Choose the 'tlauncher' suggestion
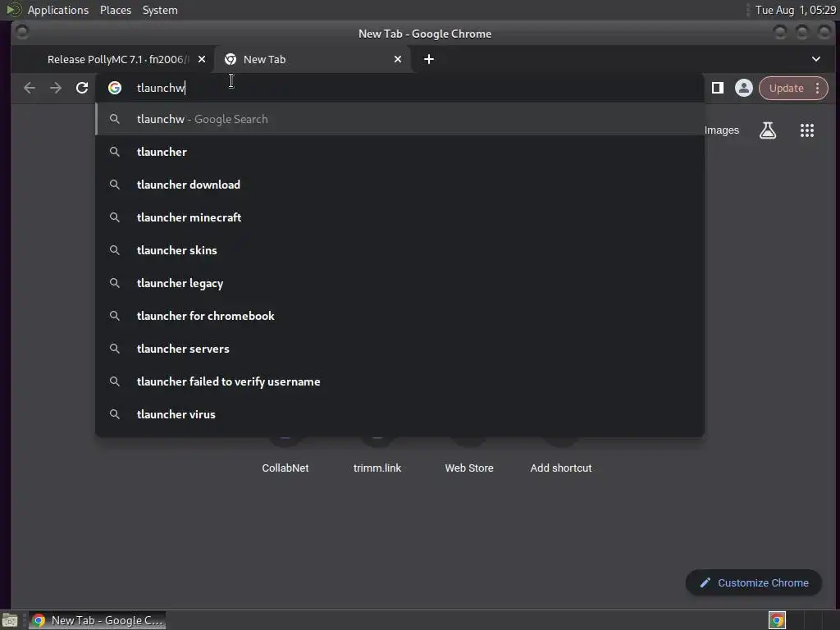 [x=399, y=152]
